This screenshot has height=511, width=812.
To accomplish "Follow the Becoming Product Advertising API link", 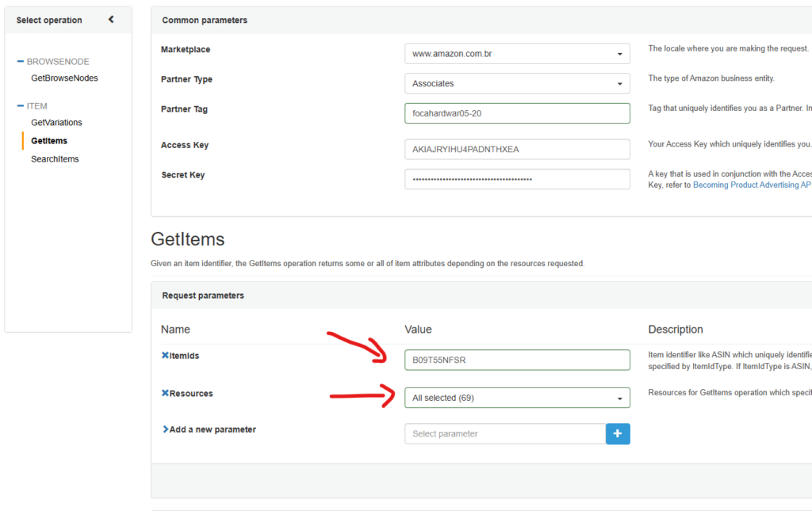I will pyautogui.click(x=753, y=185).
